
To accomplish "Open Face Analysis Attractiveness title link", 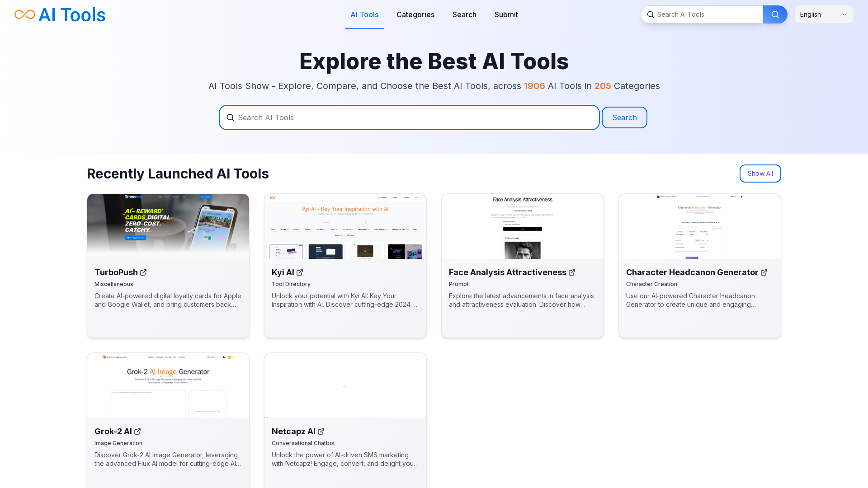I will pyautogui.click(x=507, y=272).
